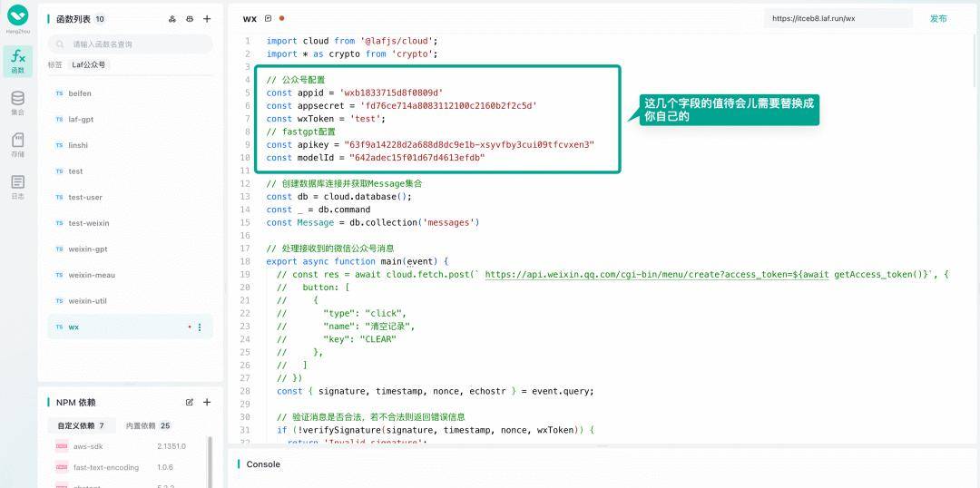Click the unsaved orange dot beside wx tab
The image size is (980, 488).
click(282, 19)
